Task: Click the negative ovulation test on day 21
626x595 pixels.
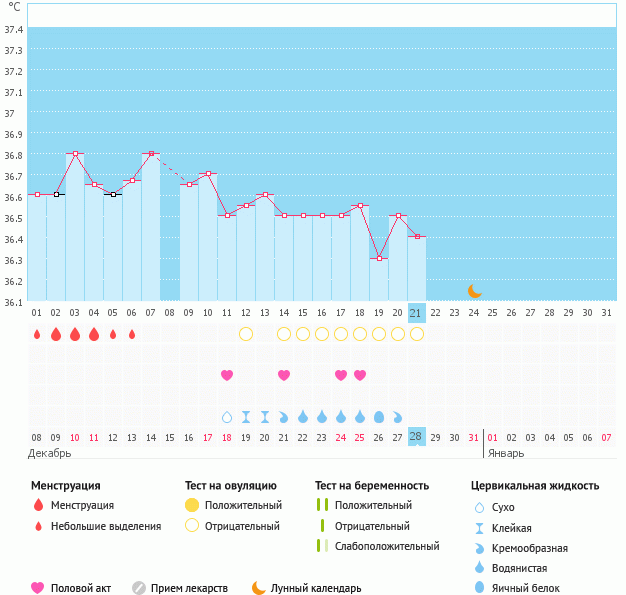Action: click(417, 334)
